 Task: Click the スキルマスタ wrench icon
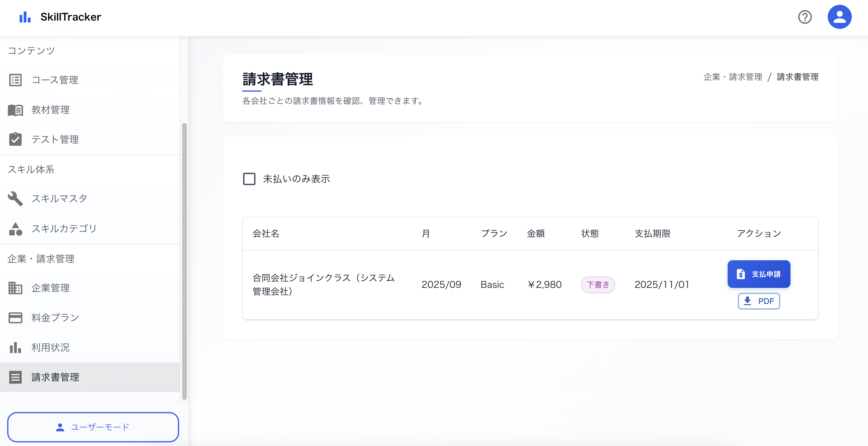pyautogui.click(x=15, y=198)
